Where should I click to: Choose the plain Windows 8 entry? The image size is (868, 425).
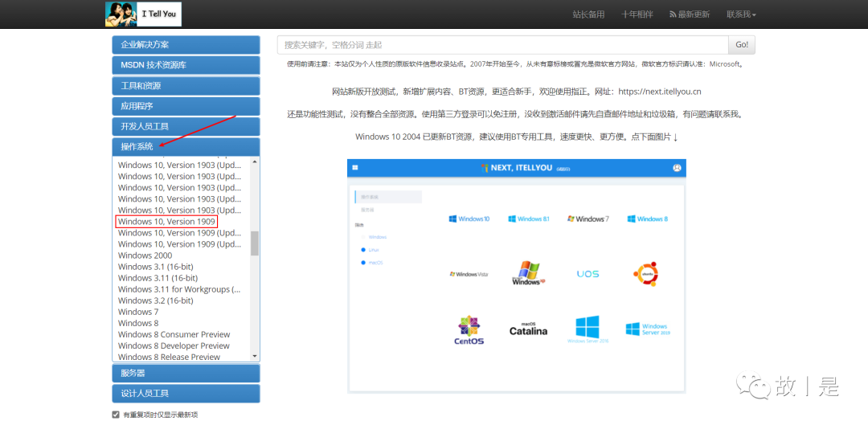click(138, 323)
